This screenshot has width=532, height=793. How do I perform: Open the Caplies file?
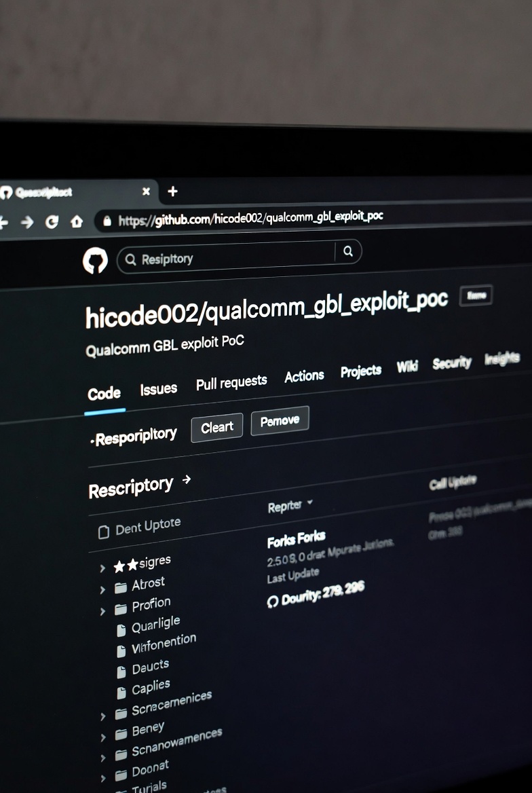pos(151,687)
